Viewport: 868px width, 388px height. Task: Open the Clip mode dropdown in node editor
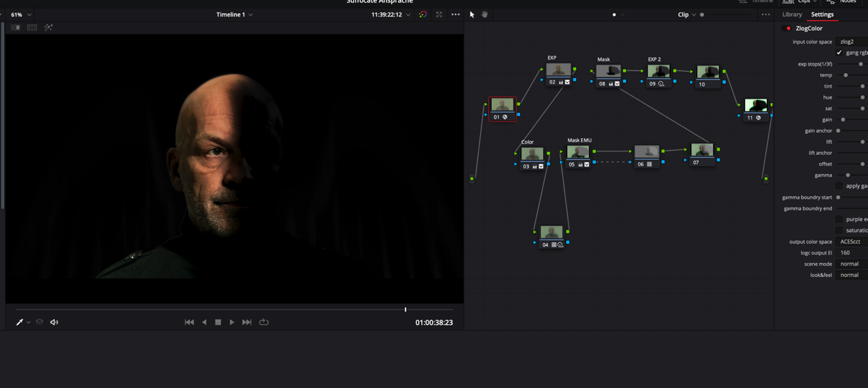687,14
